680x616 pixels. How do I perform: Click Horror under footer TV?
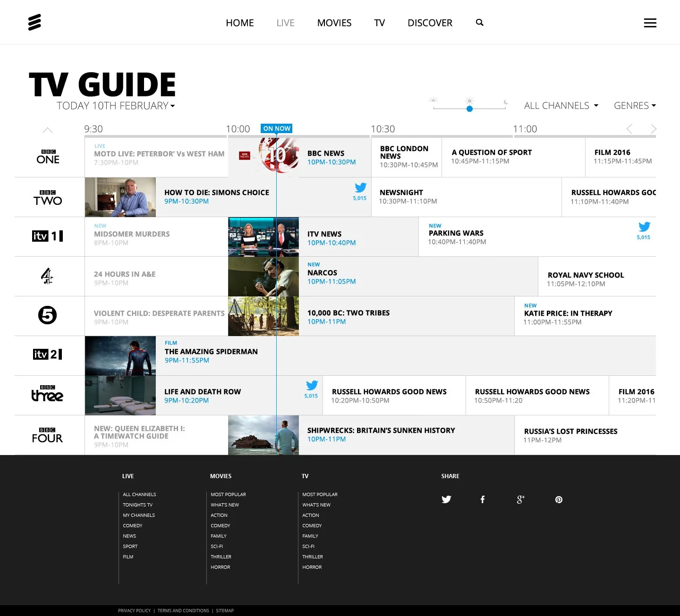pyautogui.click(x=312, y=567)
